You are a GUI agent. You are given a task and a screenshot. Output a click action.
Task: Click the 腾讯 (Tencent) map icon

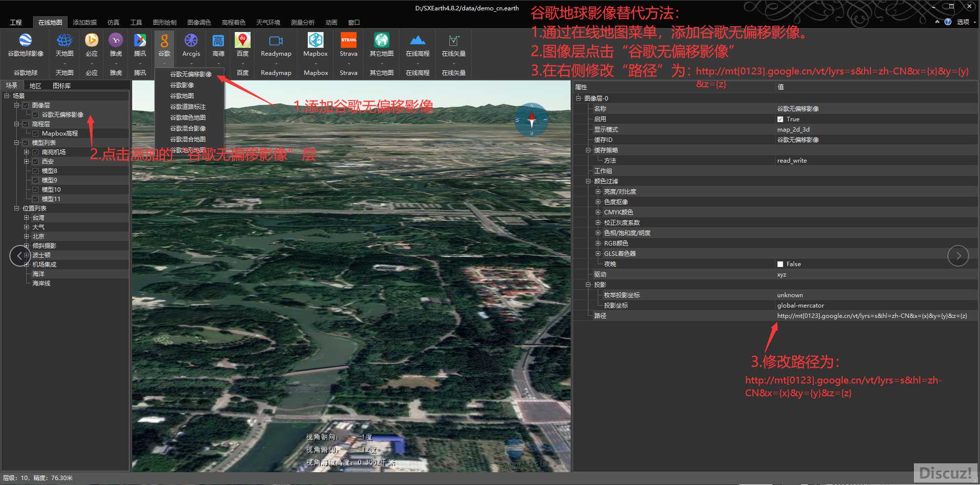[x=140, y=40]
